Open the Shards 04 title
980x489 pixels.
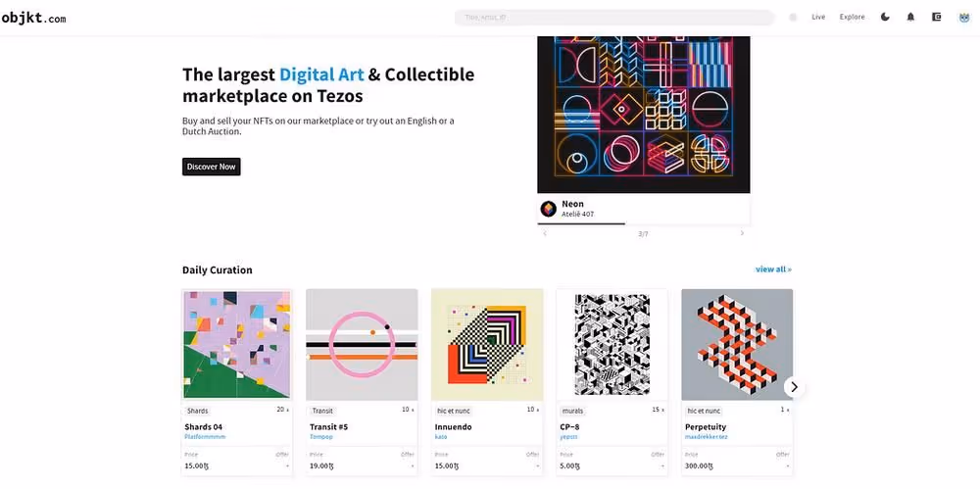coord(204,427)
